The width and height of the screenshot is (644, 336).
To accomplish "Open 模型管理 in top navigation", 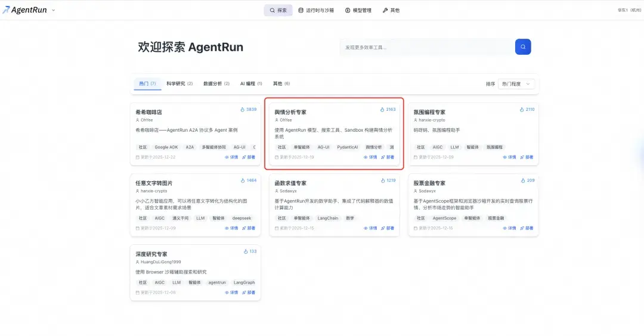I will click(358, 10).
